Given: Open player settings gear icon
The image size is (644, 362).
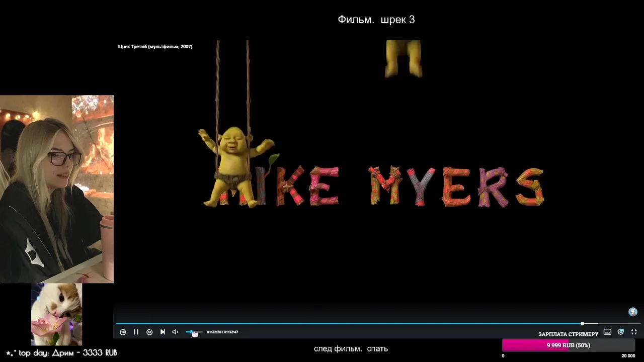Looking at the screenshot, I should point(621,332).
